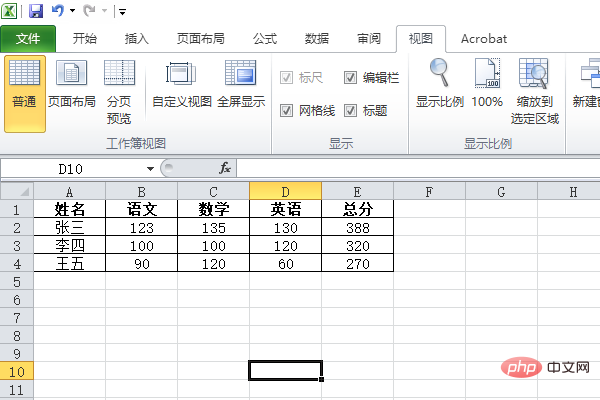This screenshot has height=400, width=600.
Task: Click the cell containing 姓名
Action: (x=70, y=209)
